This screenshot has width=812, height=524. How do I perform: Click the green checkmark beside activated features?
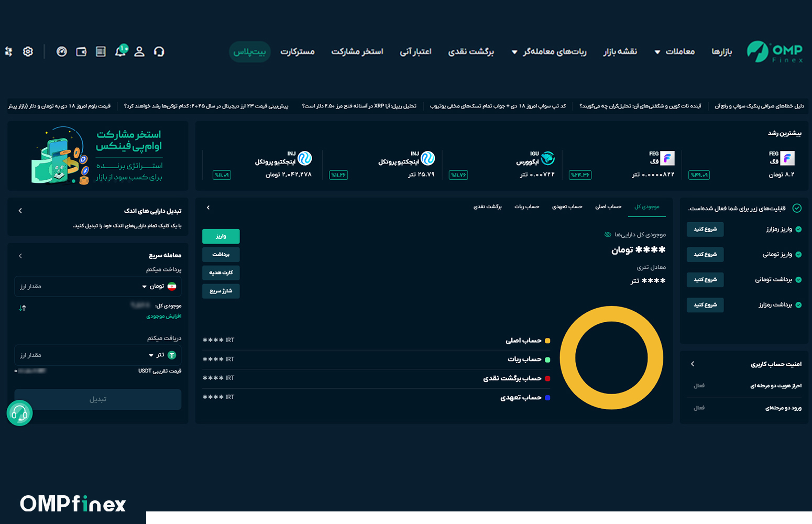tap(797, 208)
